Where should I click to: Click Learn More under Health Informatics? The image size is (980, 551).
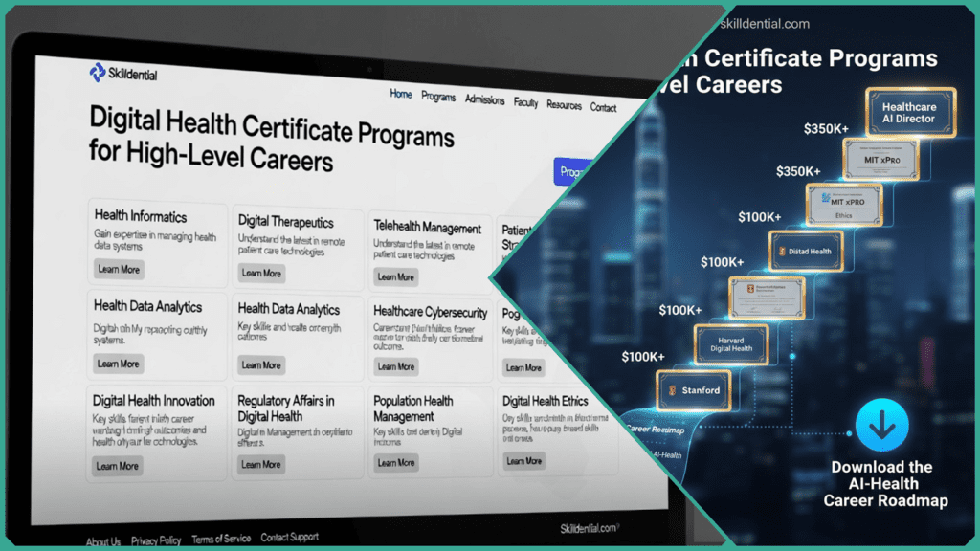coord(117,269)
